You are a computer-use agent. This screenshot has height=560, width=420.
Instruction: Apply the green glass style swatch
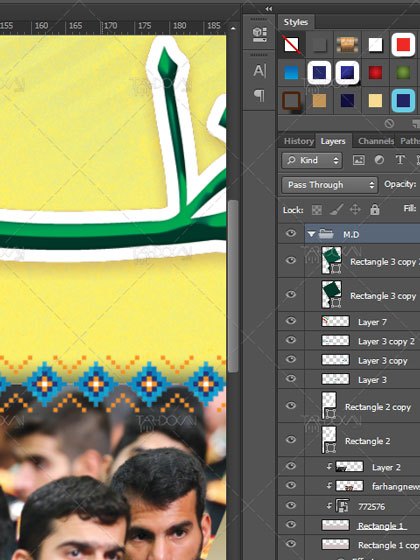pos(403,72)
